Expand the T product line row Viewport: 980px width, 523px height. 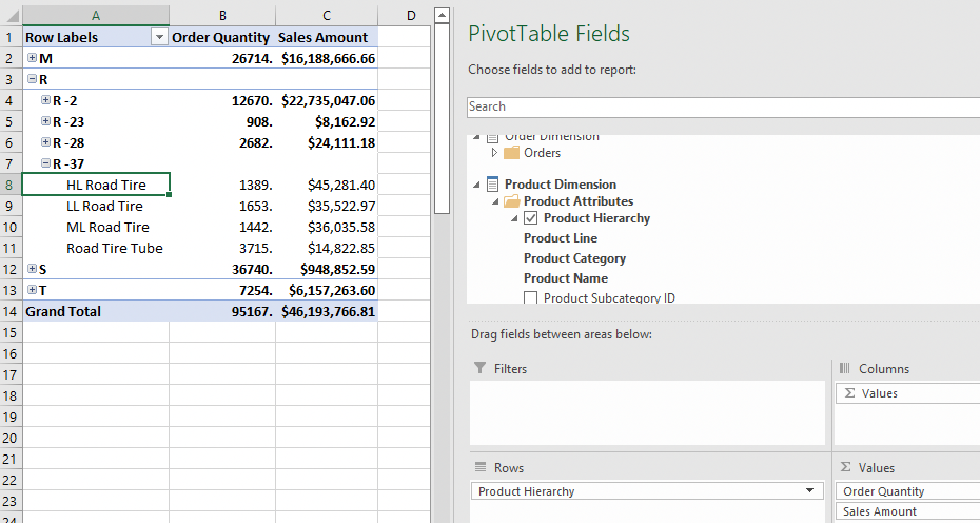[x=32, y=290]
